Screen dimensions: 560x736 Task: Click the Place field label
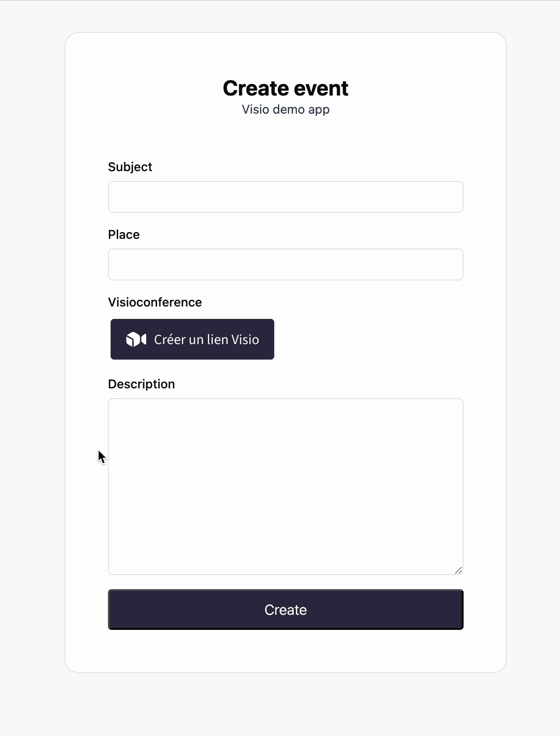coord(124,234)
